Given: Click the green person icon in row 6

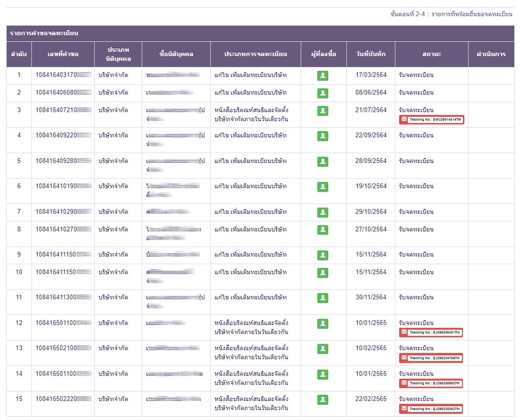Looking at the screenshot, I should point(323,187).
